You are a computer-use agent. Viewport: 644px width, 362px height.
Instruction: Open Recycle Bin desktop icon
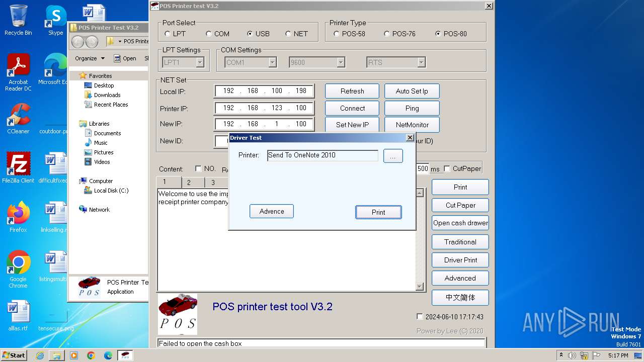tap(18, 20)
